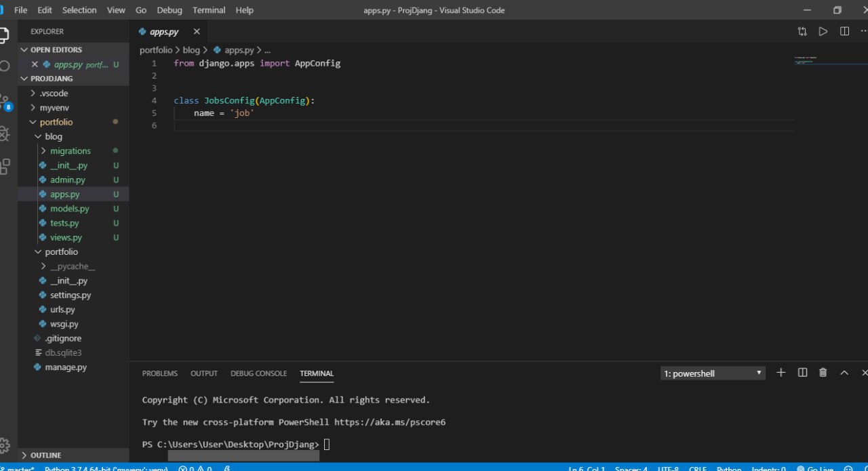
Task: Switch to the Problems panel tab
Action: pos(160,373)
